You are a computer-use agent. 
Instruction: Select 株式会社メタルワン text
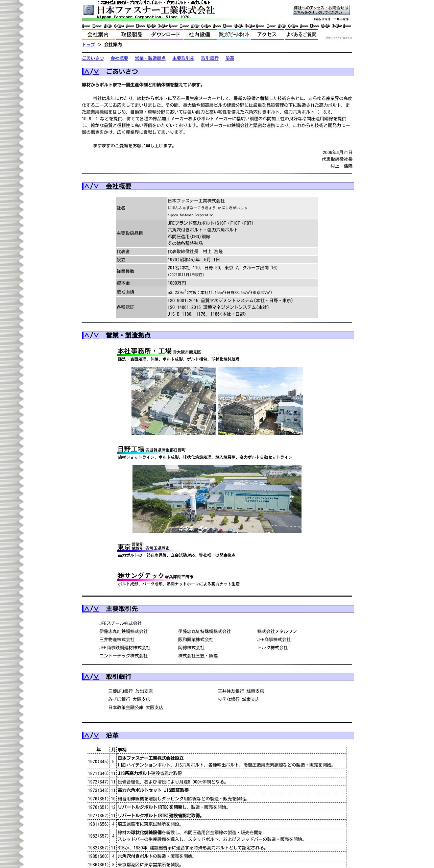click(x=277, y=631)
